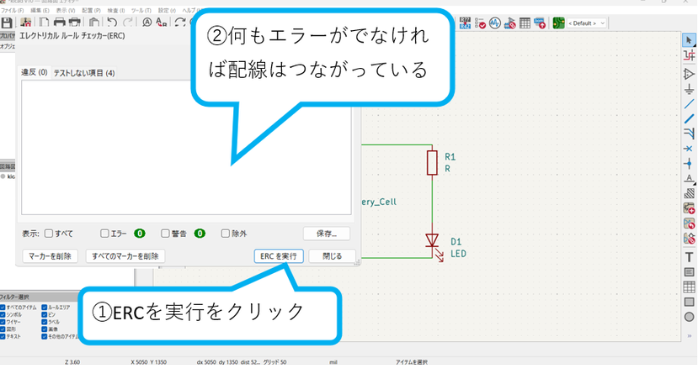Activate the net highlight tool

click(x=689, y=56)
